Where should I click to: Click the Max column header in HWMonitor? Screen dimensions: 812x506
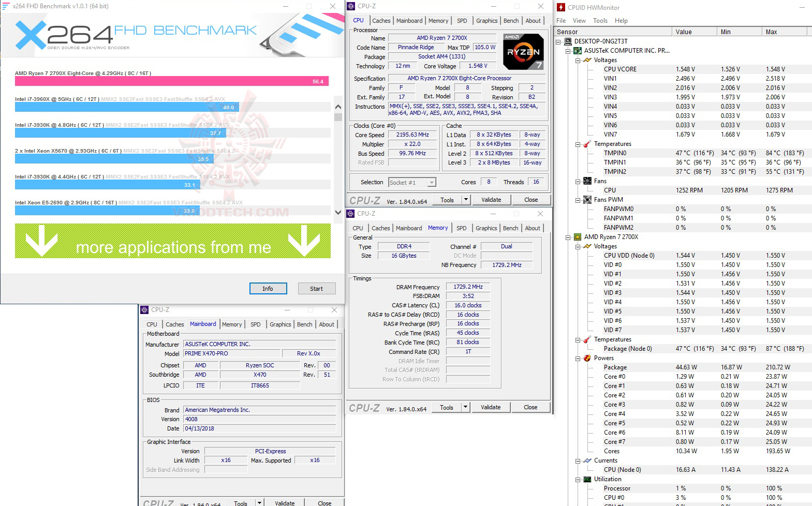[x=785, y=32]
